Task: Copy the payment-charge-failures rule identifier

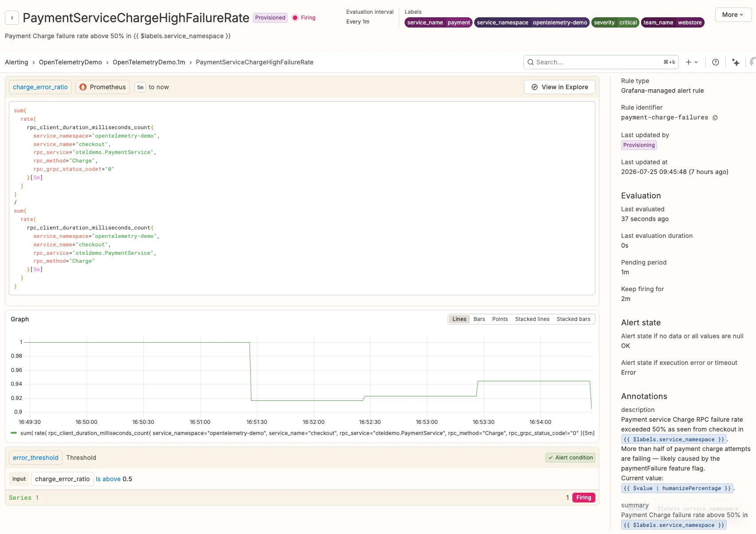Action: coord(715,118)
